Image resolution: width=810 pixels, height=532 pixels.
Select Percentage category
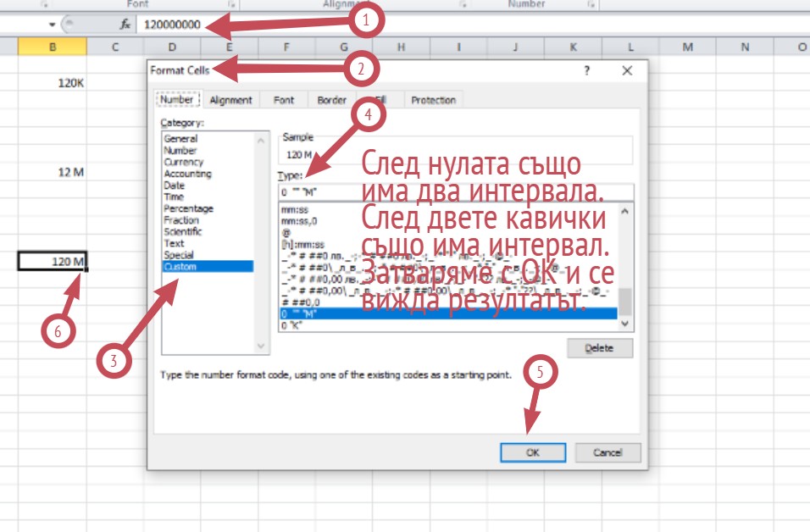click(188, 208)
